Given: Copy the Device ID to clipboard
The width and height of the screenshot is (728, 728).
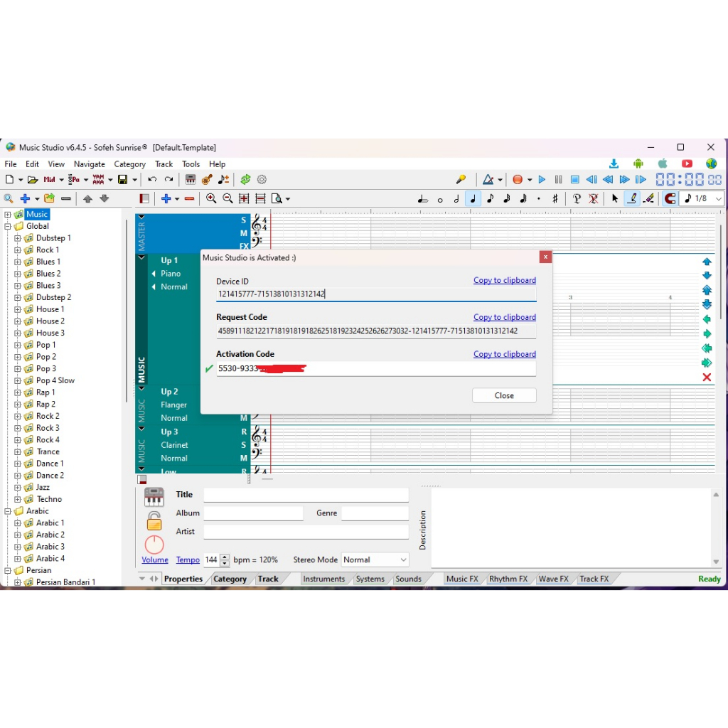Looking at the screenshot, I should coord(505,280).
